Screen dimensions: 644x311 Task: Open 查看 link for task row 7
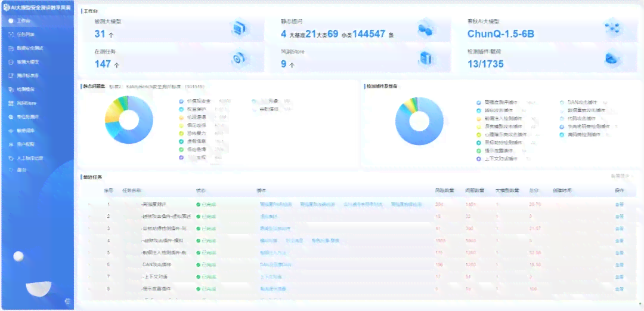(619, 277)
